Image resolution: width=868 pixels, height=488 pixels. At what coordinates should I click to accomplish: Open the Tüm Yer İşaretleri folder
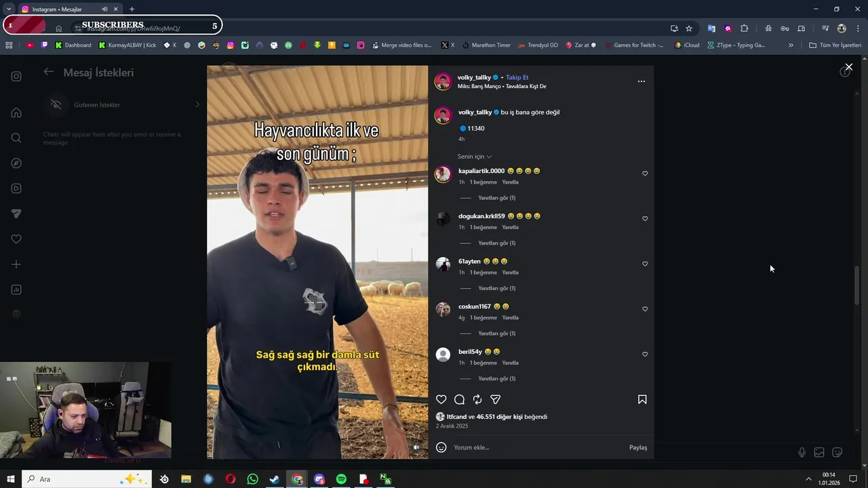click(x=835, y=45)
